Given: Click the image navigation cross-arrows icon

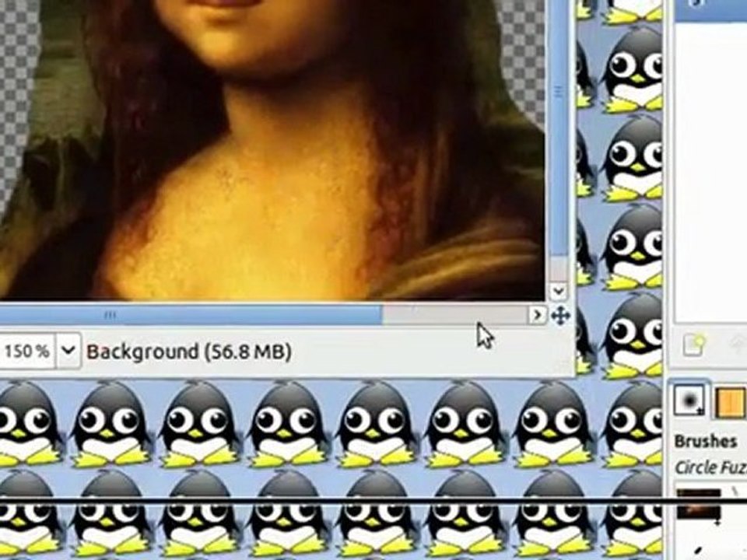Looking at the screenshot, I should [560, 316].
